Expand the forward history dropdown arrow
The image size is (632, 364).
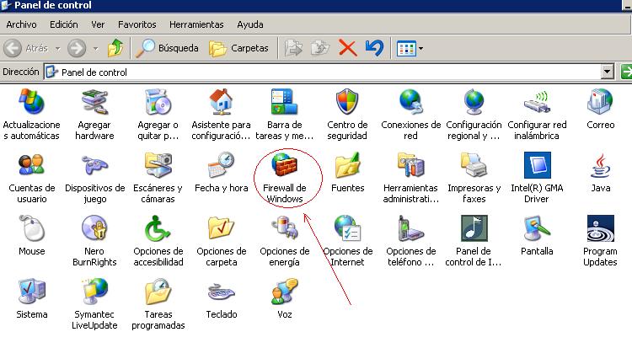pos(95,49)
